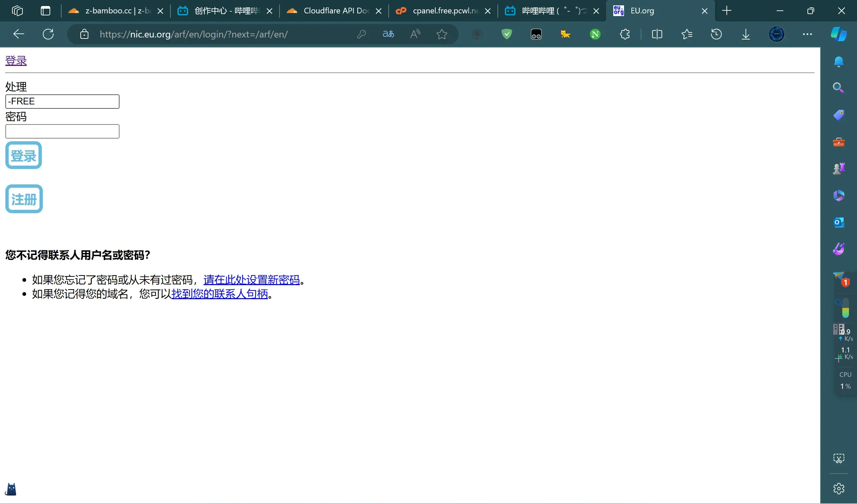Open the sidebar Tools briefcase icon
Image resolution: width=857 pixels, height=504 pixels.
tap(839, 142)
